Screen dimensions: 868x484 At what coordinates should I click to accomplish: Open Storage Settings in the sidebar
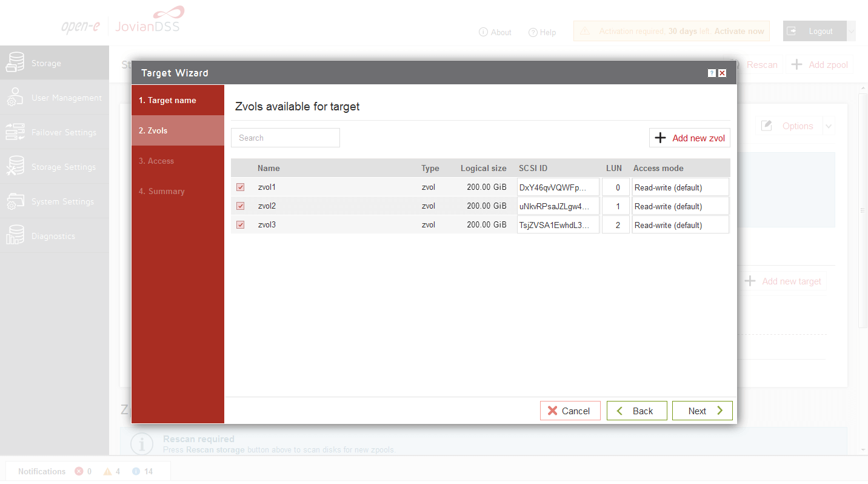click(x=55, y=167)
